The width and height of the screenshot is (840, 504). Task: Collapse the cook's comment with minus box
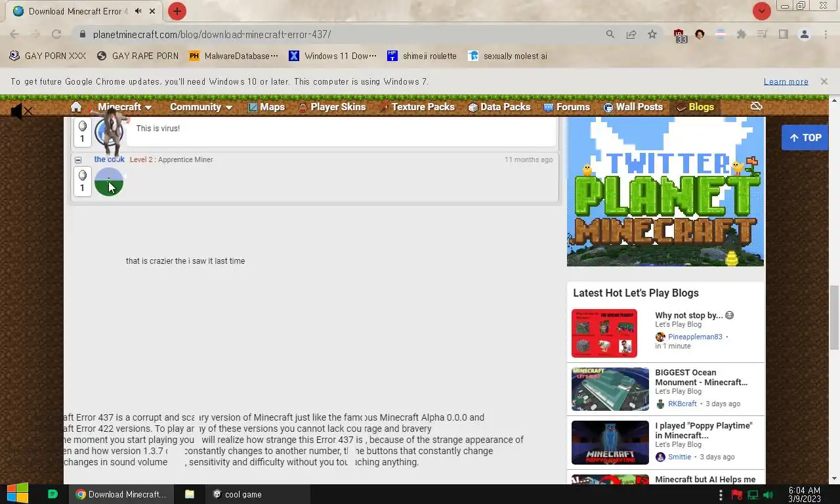[78, 159]
